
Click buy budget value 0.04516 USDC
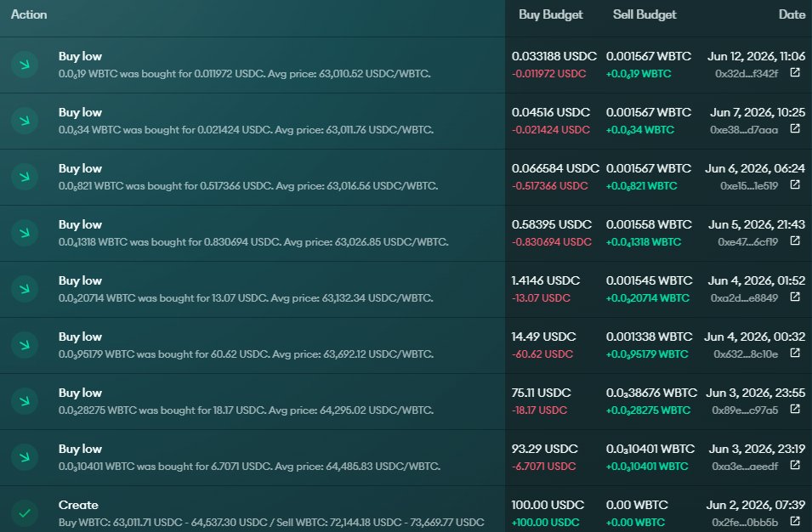(550, 112)
